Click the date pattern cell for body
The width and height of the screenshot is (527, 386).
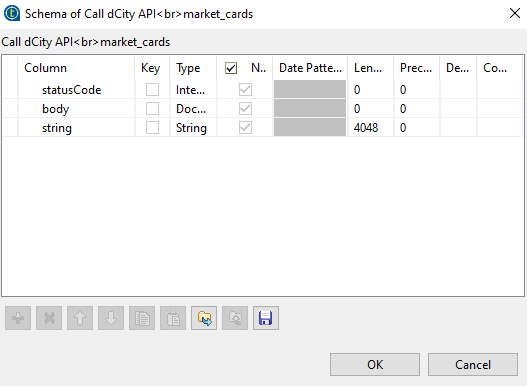(310, 108)
